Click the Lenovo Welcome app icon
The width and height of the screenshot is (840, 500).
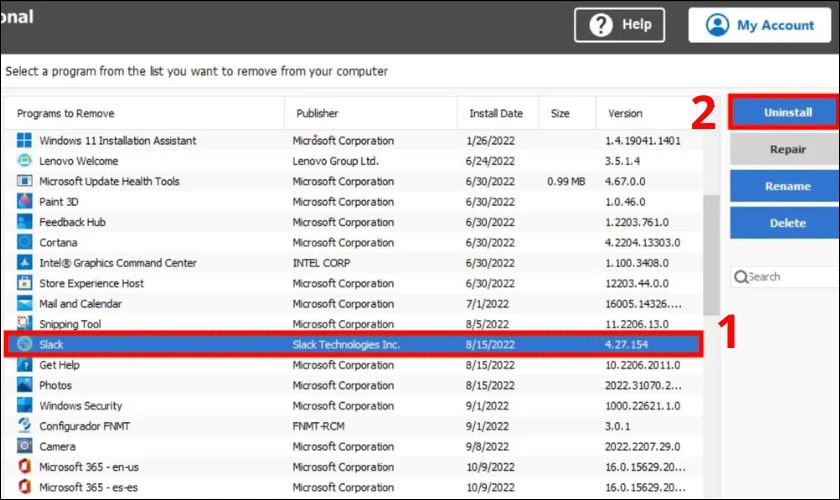pyautogui.click(x=24, y=161)
